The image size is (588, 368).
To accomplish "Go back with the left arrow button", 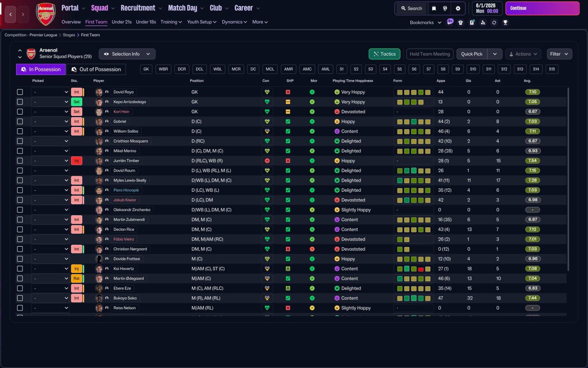I will tap(11, 14).
